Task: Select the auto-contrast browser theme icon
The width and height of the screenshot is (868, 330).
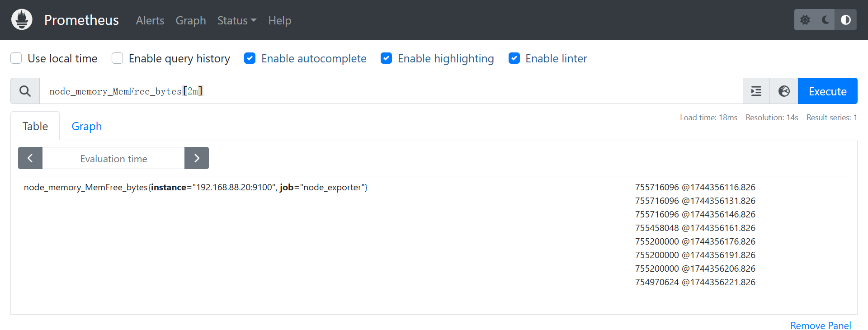Action: click(x=845, y=20)
